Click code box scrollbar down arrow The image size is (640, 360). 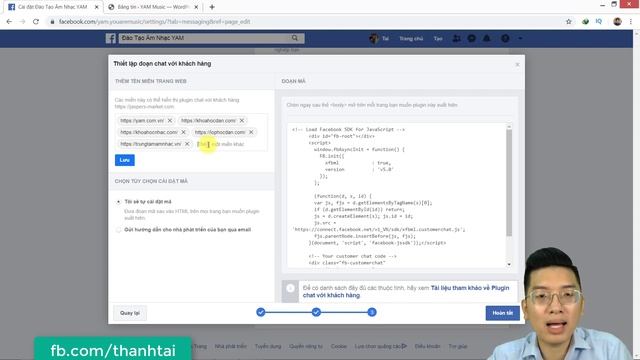pyautogui.click(x=509, y=264)
